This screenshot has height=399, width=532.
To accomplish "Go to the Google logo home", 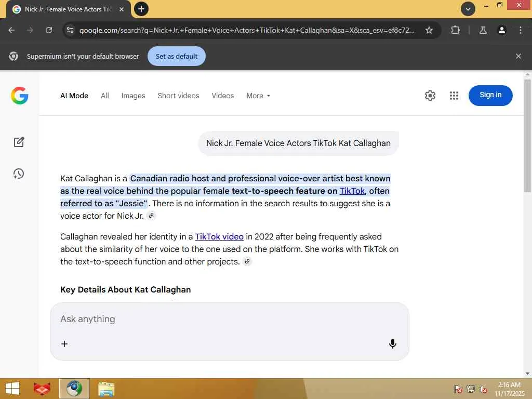I will pos(19,96).
